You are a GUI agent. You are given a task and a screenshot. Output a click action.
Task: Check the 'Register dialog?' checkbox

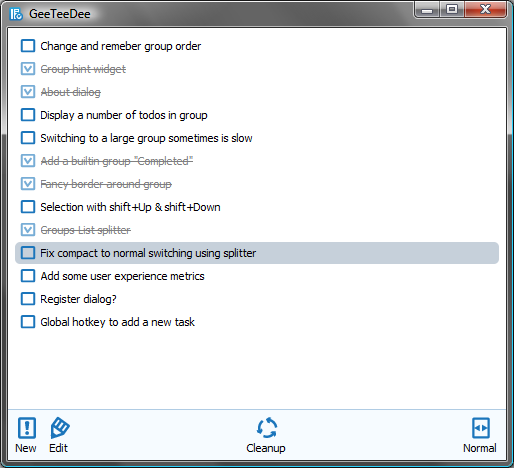tap(28, 299)
